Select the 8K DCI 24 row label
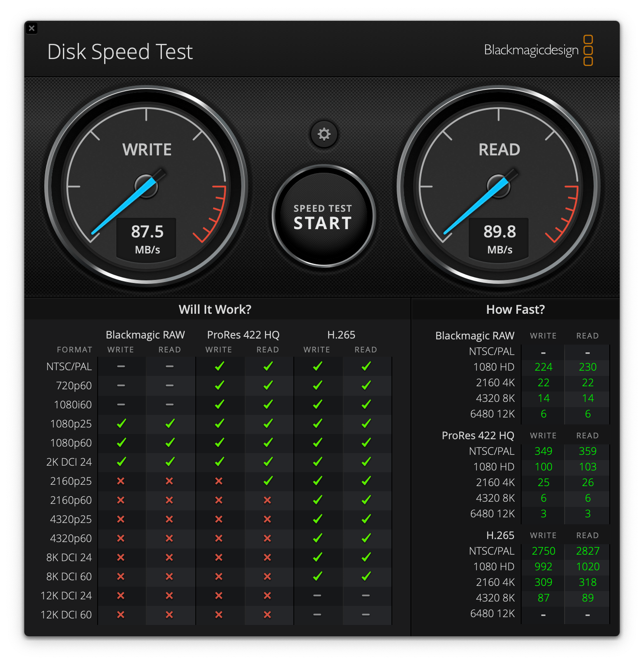The width and height of the screenshot is (644, 664). pyautogui.click(x=69, y=558)
